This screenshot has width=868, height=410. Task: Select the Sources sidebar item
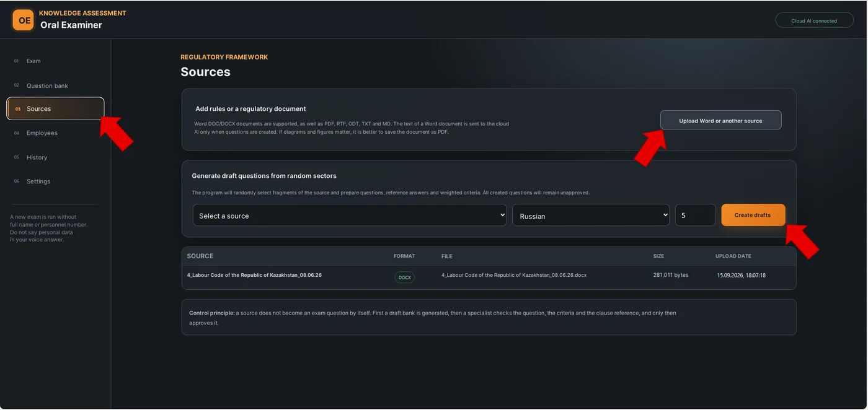[55, 108]
